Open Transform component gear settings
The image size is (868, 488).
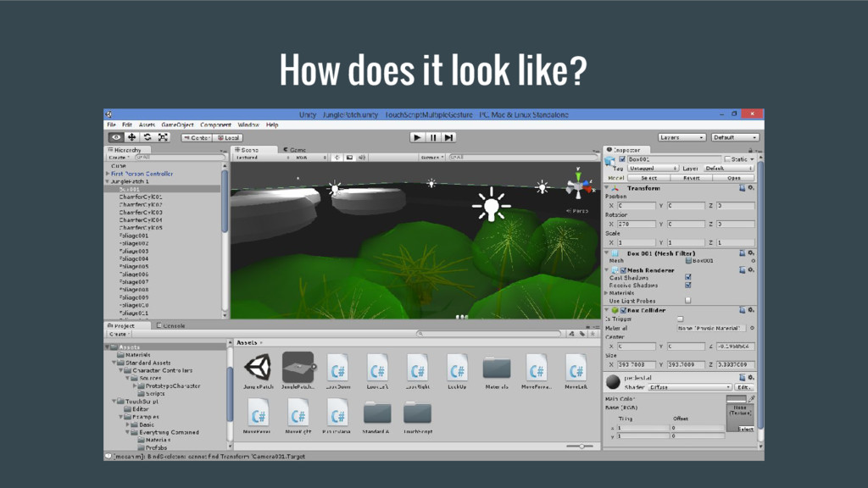click(x=751, y=188)
